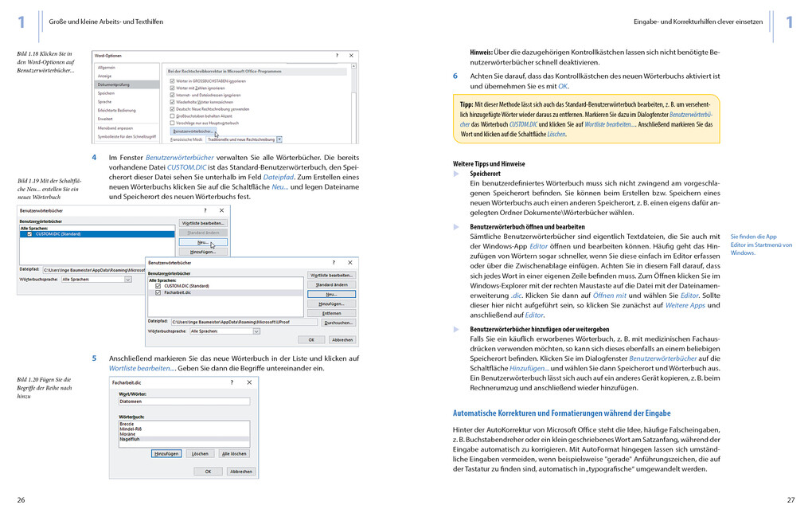Select the Dokumentprüfung category
The image size is (812, 513).
[x=127, y=84]
